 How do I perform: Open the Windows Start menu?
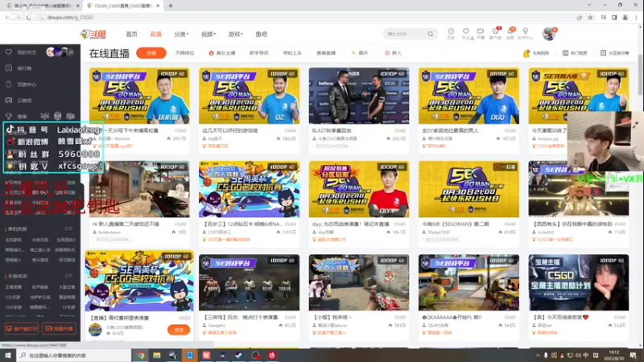pyautogui.click(x=8, y=356)
